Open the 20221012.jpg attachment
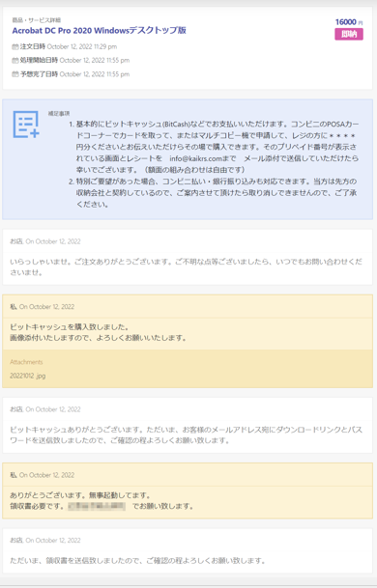 28,376
